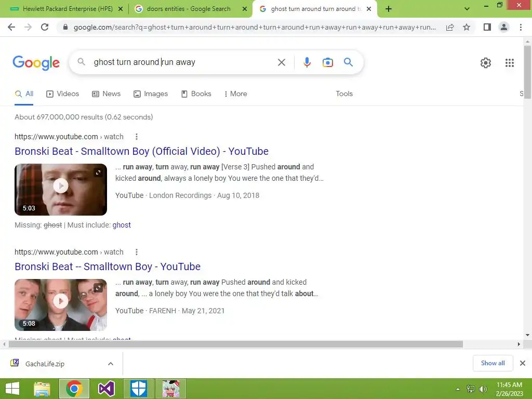The width and height of the screenshot is (532, 399).
Task: Click in the search text field
Action: pos(183,62)
